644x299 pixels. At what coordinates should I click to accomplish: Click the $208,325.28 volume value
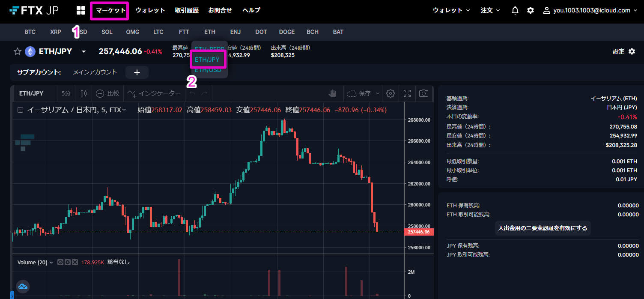tap(620, 145)
